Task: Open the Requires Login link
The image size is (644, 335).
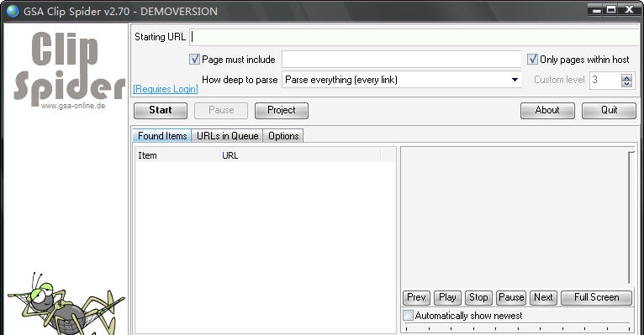Action: pos(166,89)
